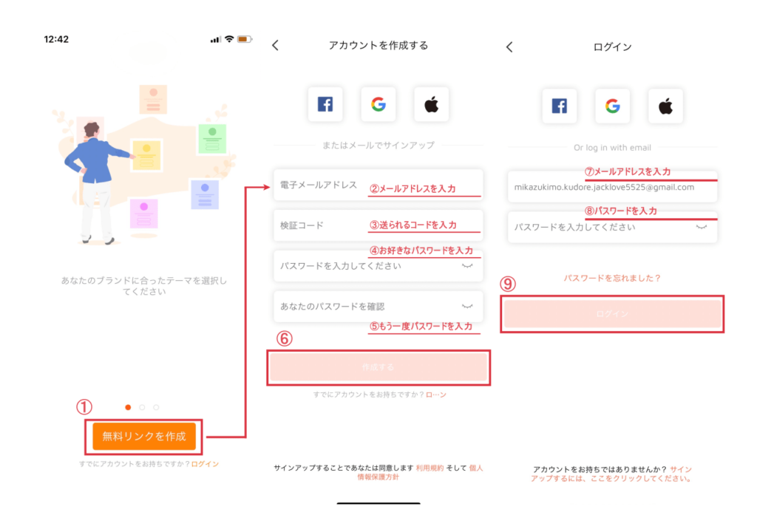Select the second page indicator dot
Viewport: 757px width, 532px height.
(142, 407)
